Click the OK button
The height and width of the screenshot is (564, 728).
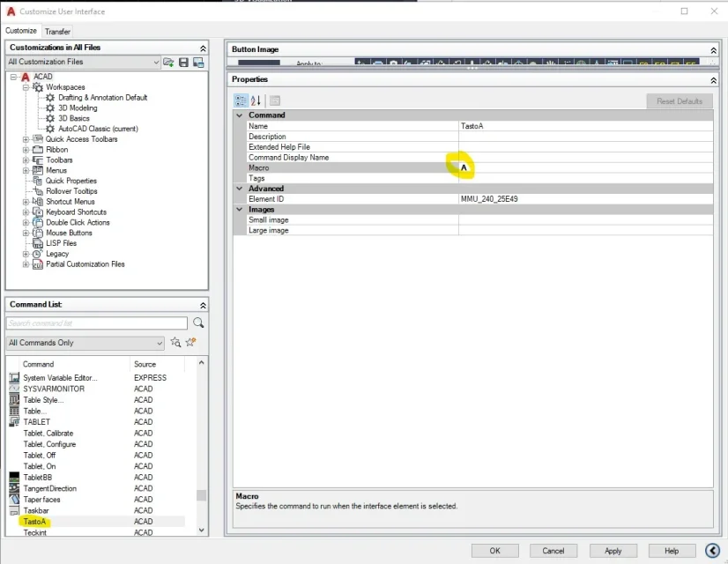point(495,551)
